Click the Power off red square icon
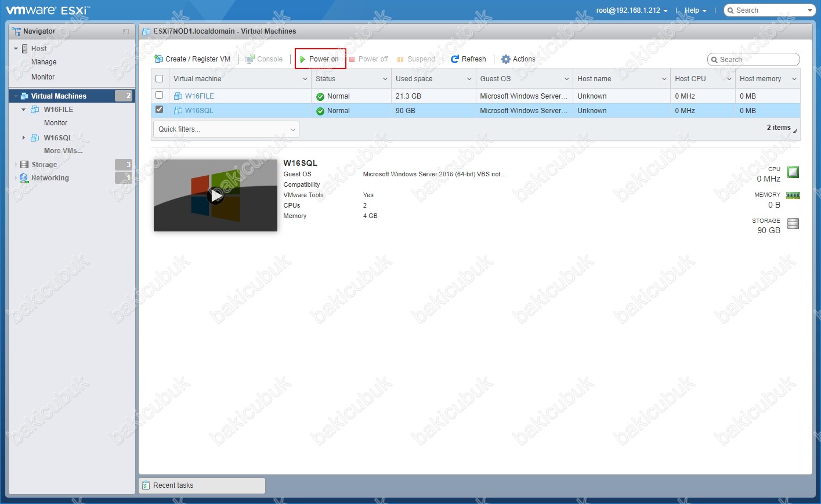Screen dimensions: 821x504 [x=352, y=59]
